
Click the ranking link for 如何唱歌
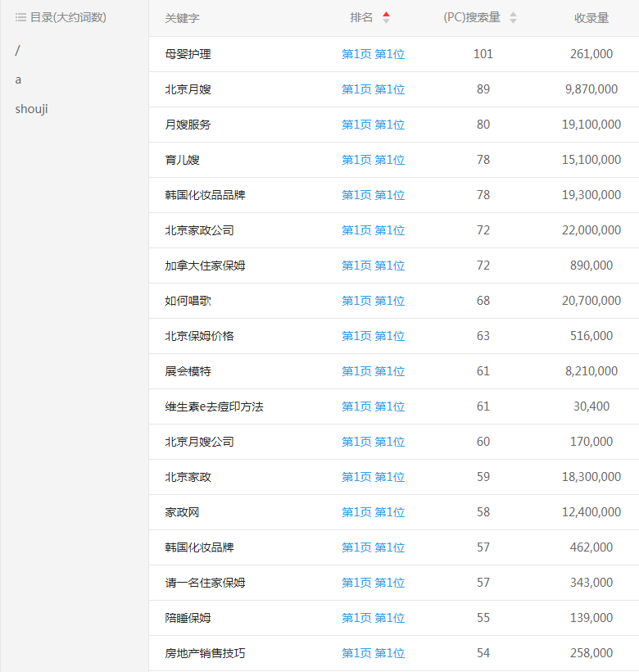pyautogui.click(x=373, y=301)
